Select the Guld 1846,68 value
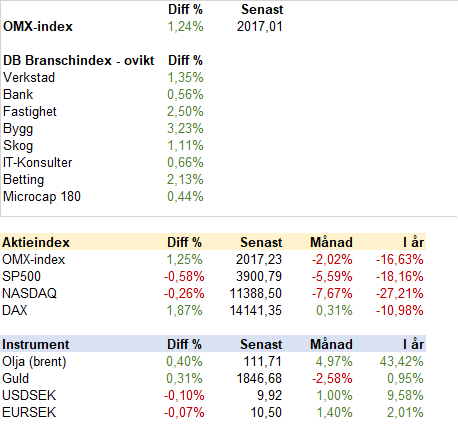The height and width of the screenshot is (430, 458). pyautogui.click(x=259, y=379)
